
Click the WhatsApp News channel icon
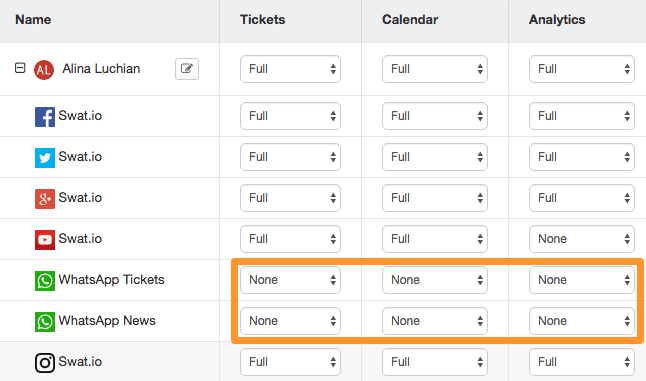pyautogui.click(x=44, y=322)
